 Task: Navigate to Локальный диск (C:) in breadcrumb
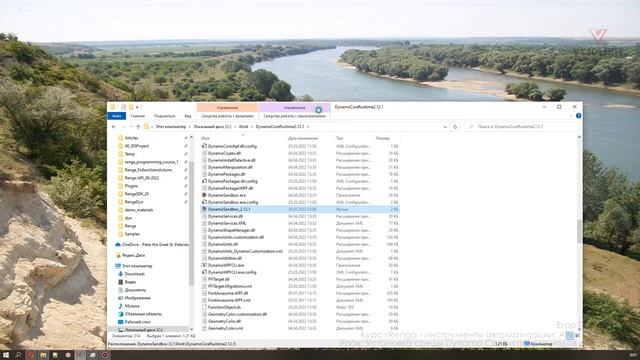coord(212,127)
